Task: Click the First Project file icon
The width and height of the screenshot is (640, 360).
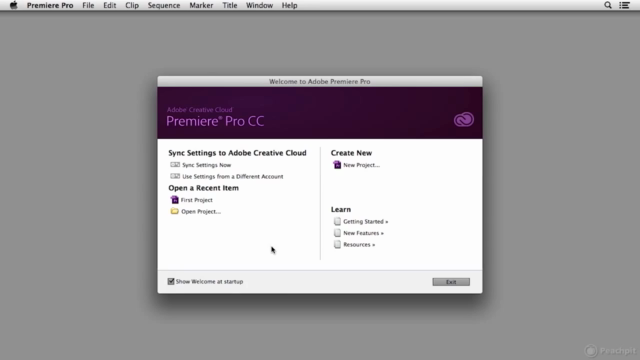Action: click(175, 200)
